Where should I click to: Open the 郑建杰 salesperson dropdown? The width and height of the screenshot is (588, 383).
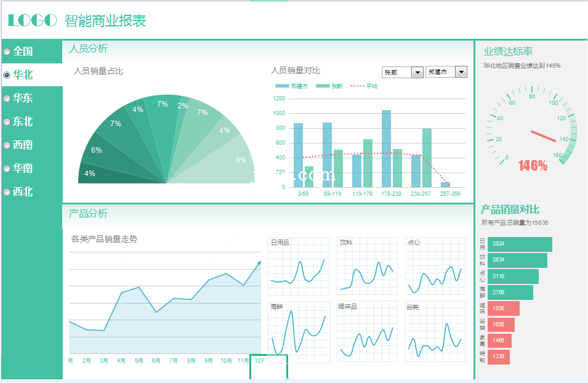[461, 73]
